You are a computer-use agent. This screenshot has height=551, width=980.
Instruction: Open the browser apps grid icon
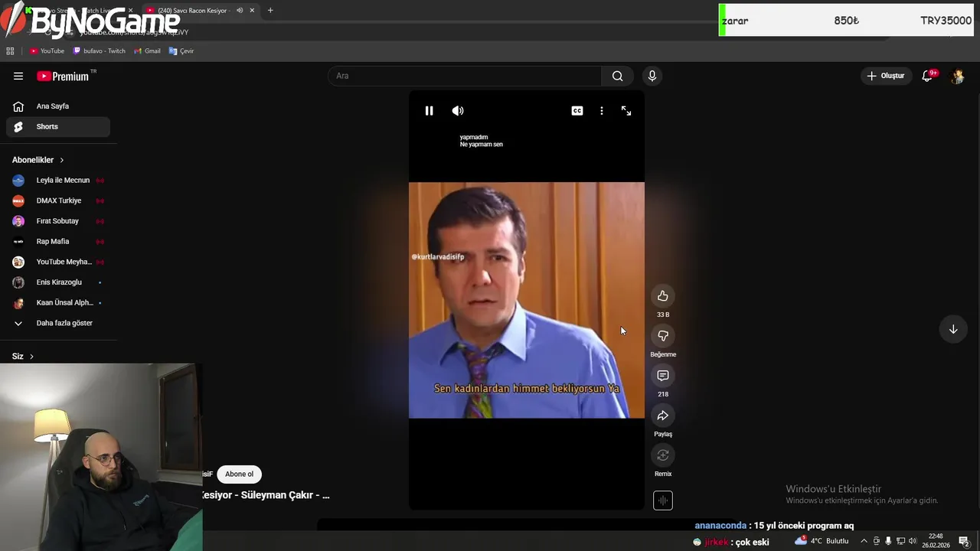[x=10, y=51]
